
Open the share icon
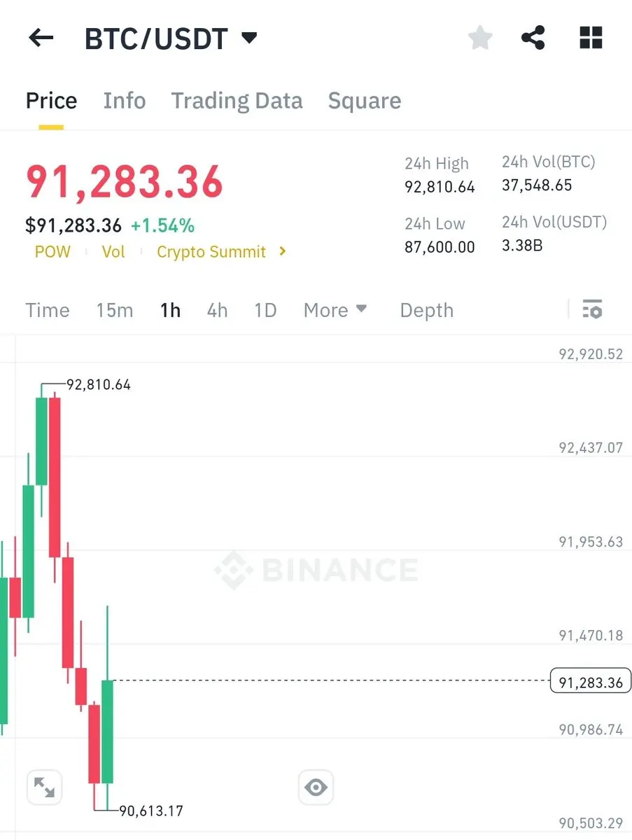[x=533, y=38]
